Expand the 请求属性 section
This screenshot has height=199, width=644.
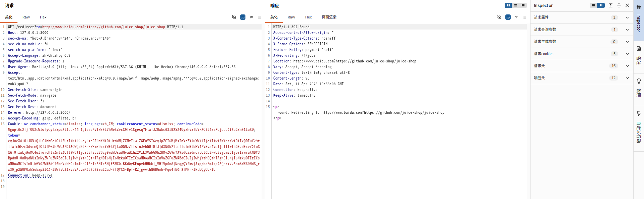(627, 17)
